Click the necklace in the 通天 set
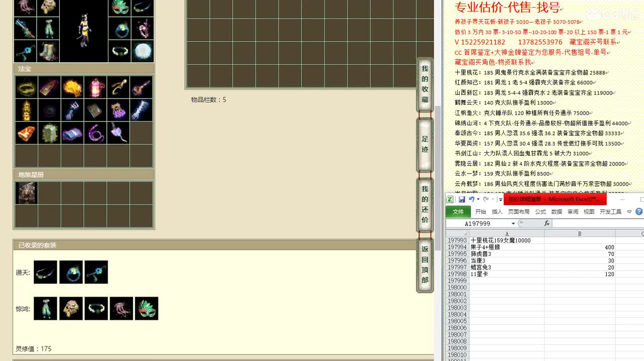This screenshot has width=644, height=361. pos(45,272)
